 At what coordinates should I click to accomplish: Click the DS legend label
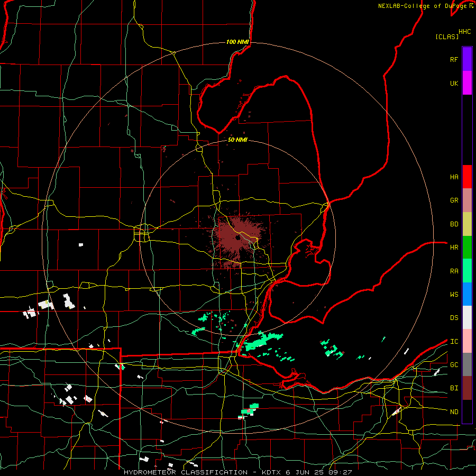[x=454, y=318]
